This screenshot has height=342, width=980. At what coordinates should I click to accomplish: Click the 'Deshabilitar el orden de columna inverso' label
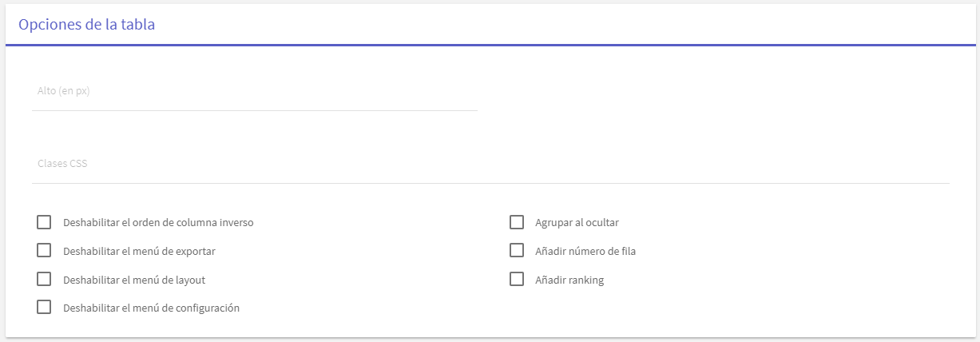[x=158, y=223]
